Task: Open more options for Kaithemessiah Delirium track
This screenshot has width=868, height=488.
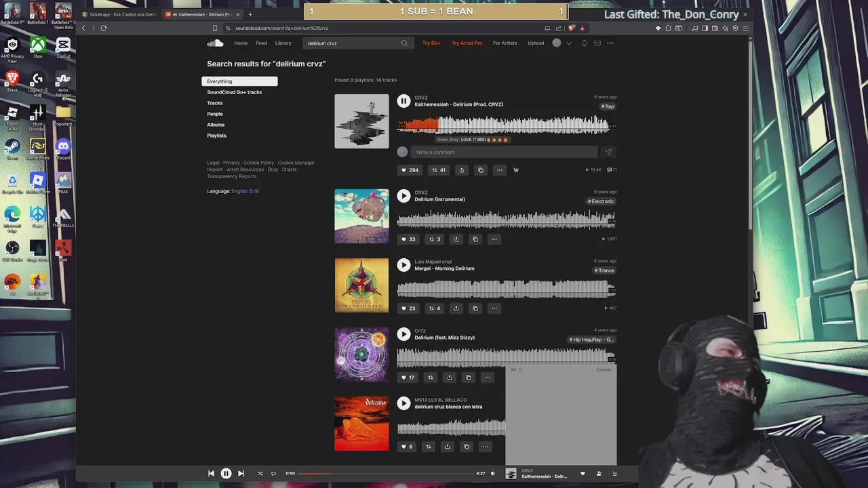Action: pyautogui.click(x=500, y=170)
